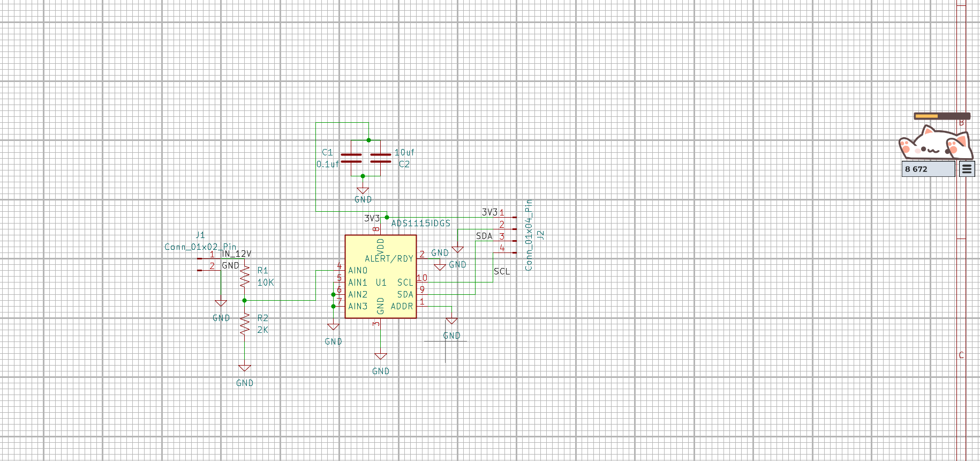Click the J1 reference designator
This screenshot has height=461, width=980.
click(x=200, y=235)
